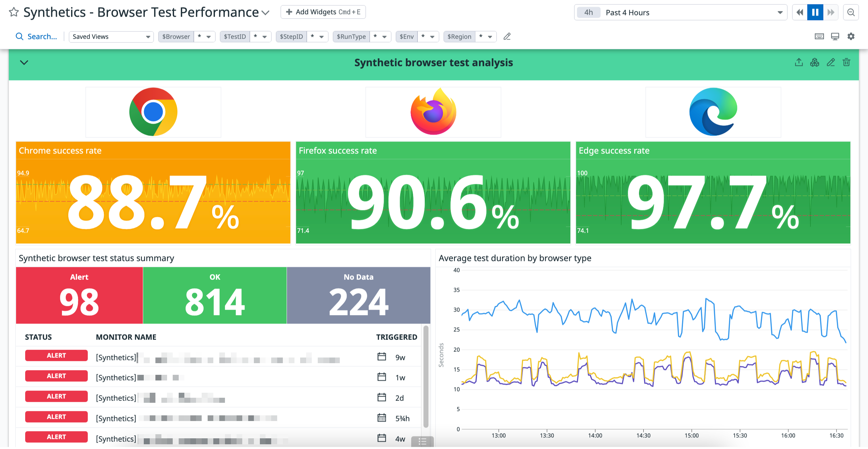This screenshot has height=449, width=868.
Task: Click the list view icon below the monitor table
Action: coord(422,441)
